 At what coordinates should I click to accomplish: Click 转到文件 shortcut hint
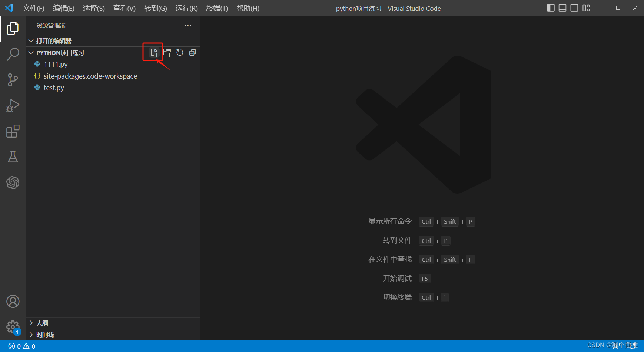[x=397, y=240]
